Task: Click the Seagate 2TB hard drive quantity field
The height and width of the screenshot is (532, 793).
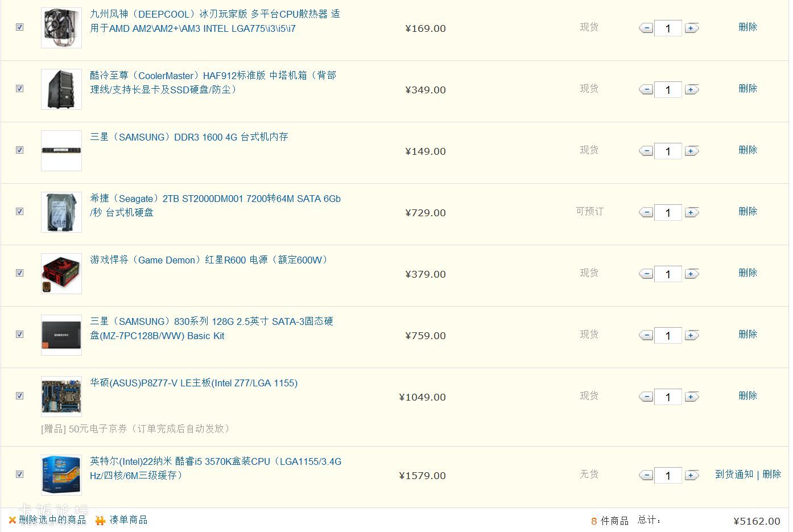Action: [668, 212]
